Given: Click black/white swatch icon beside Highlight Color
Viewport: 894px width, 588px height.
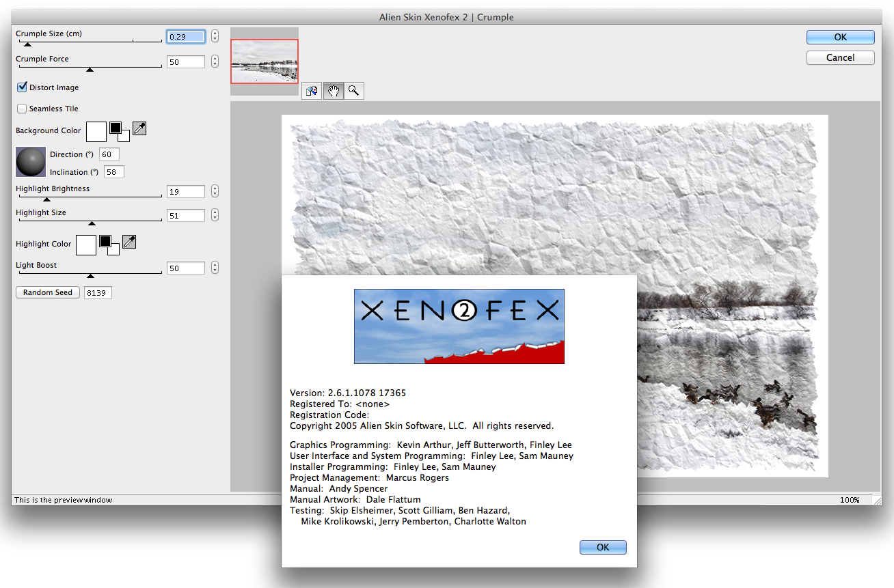Looking at the screenshot, I should pos(109,244).
